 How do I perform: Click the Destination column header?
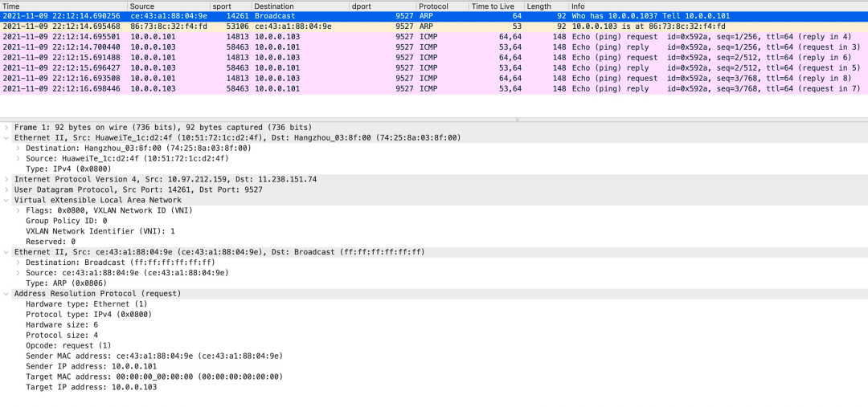tap(301, 6)
